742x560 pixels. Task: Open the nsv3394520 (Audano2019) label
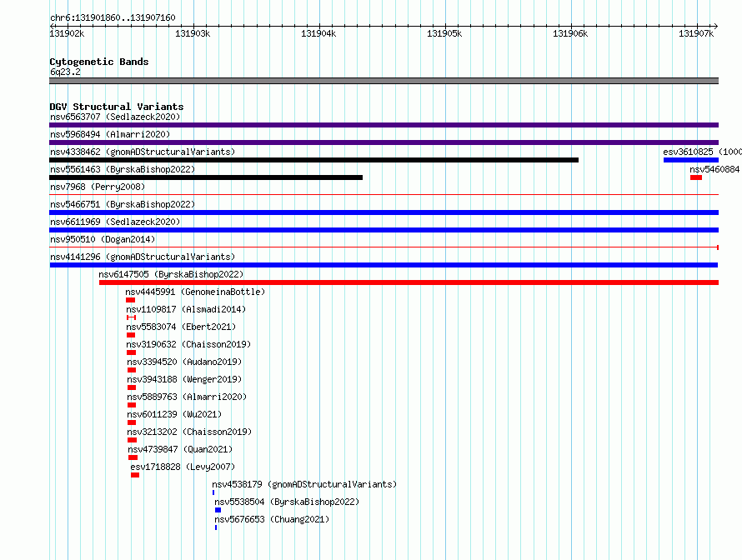tap(184, 362)
